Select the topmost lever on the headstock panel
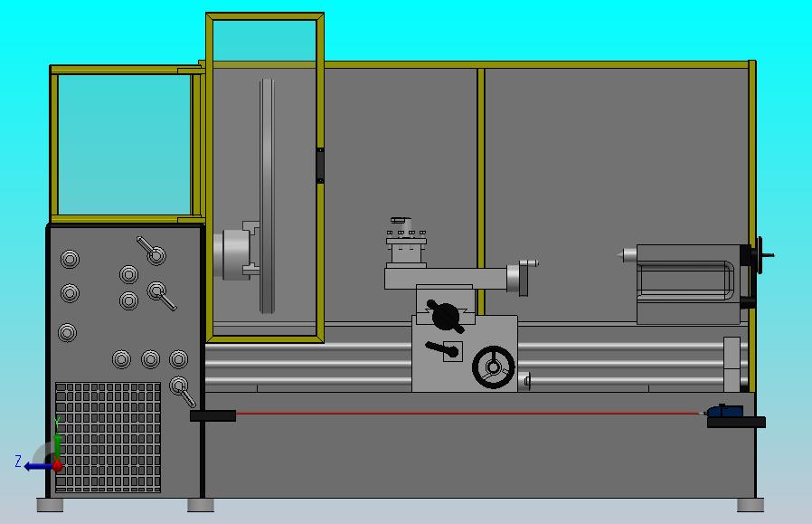Screen dimensions: 812x524 [x=151, y=251]
